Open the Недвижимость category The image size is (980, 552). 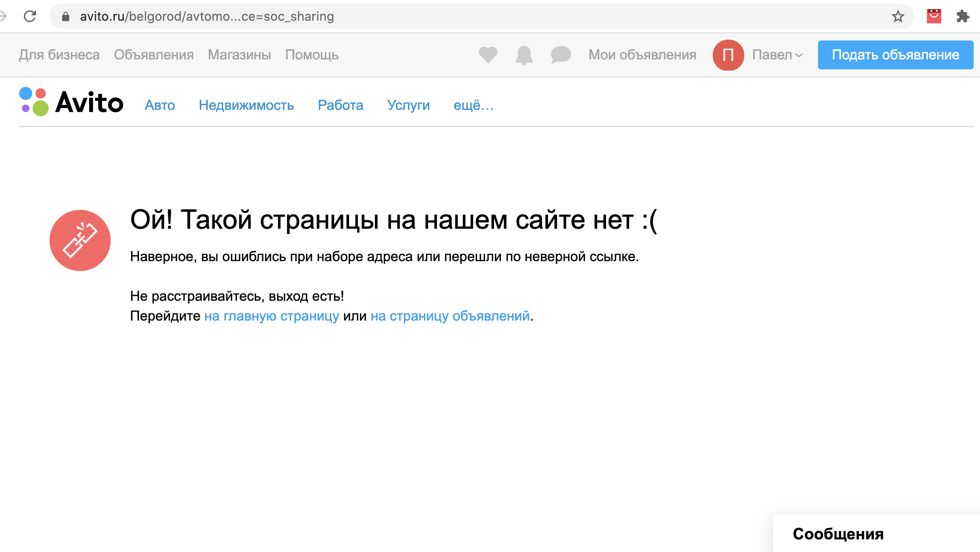coord(246,105)
